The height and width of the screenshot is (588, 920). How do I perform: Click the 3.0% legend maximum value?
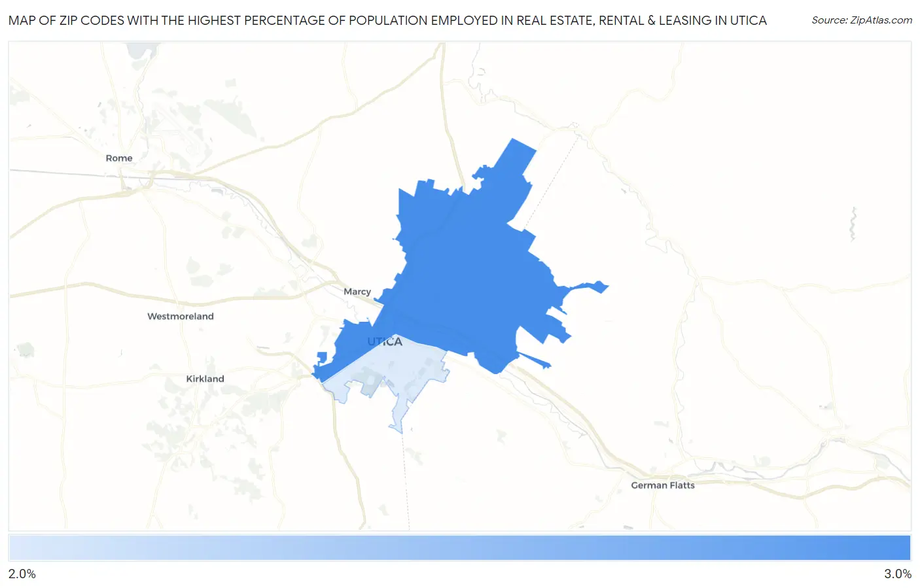tap(898, 574)
